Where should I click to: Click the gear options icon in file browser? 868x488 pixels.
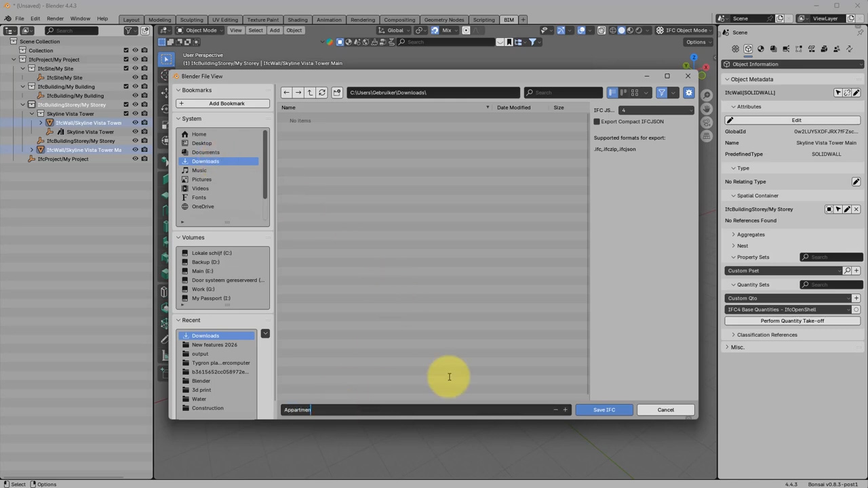tap(688, 93)
